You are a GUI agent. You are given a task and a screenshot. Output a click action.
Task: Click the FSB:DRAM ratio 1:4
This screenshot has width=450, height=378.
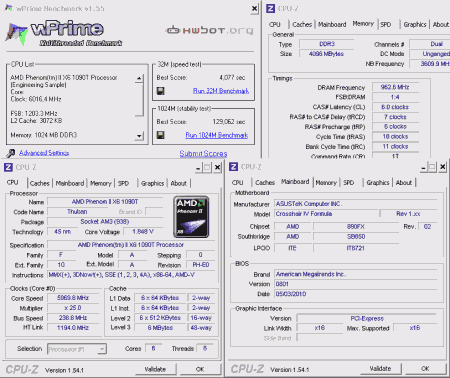point(395,97)
